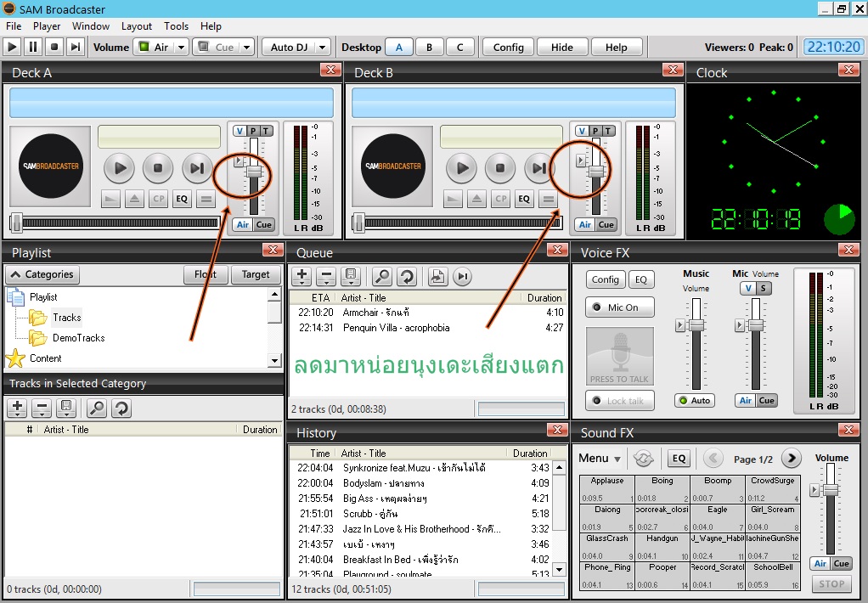This screenshot has width=868, height=603.
Task: Play the track on Deck B
Action: (x=462, y=167)
